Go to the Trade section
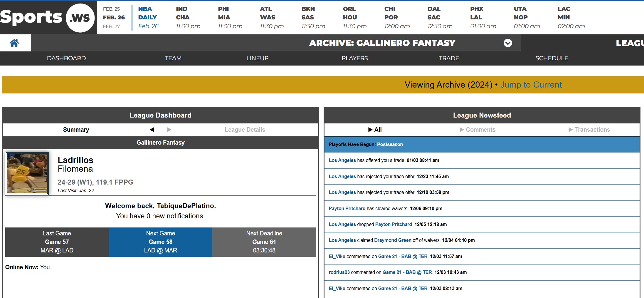The image size is (644, 298). [x=448, y=58]
